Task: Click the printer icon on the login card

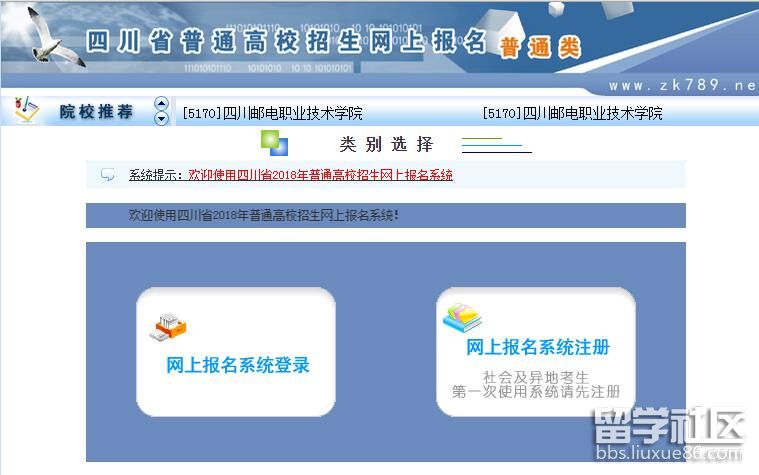Action: [168, 325]
